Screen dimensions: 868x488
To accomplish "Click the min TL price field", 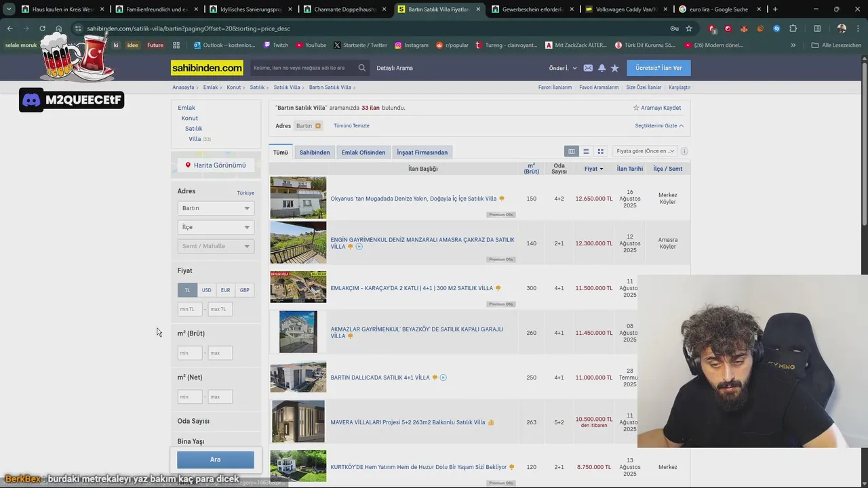I will pyautogui.click(x=190, y=309).
